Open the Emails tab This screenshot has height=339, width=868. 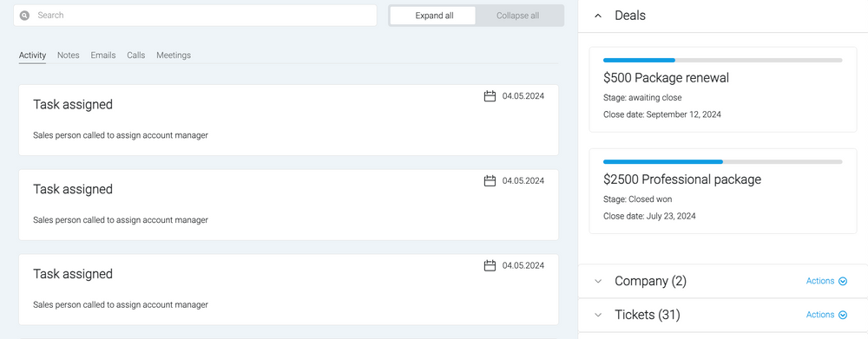[x=103, y=55]
